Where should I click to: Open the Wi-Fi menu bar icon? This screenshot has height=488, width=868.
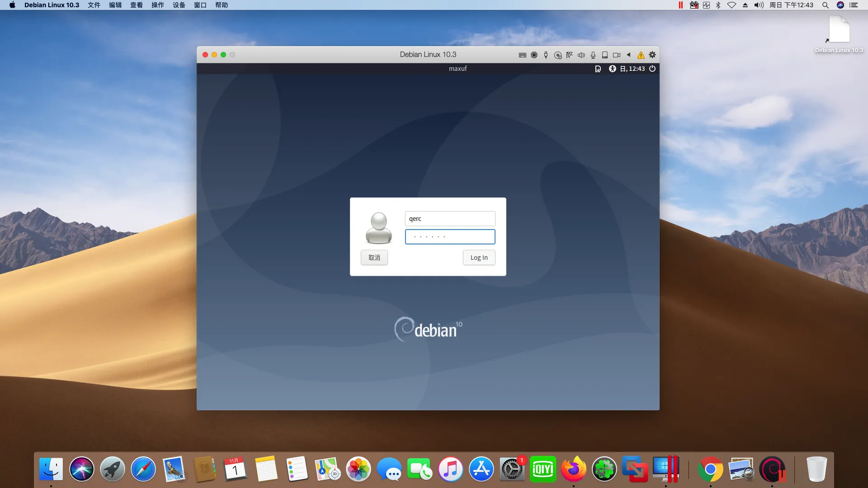[x=731, y=5]
